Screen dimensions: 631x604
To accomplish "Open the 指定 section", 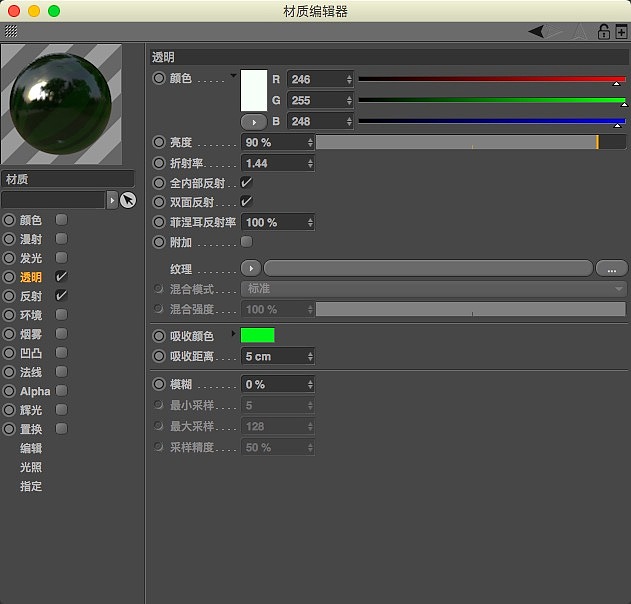I will click(x=31, y=486).
